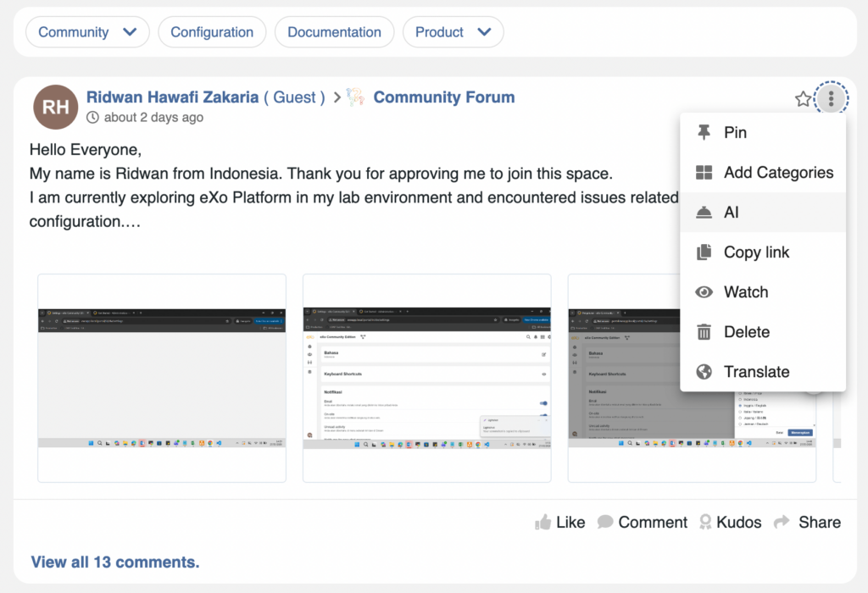Like the post with thumbs-up icon
Image resolution: width=868 pixels, height=593 pixels.
[559, 522]
